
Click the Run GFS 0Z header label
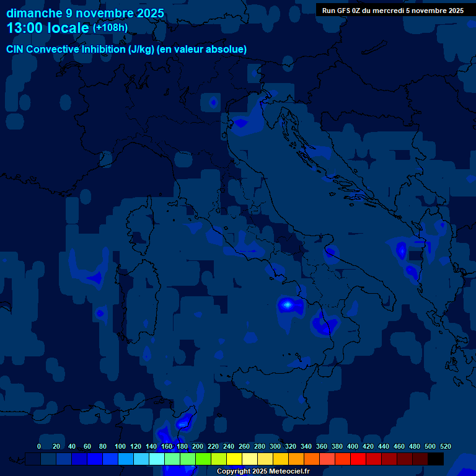(x=392, y=11)
